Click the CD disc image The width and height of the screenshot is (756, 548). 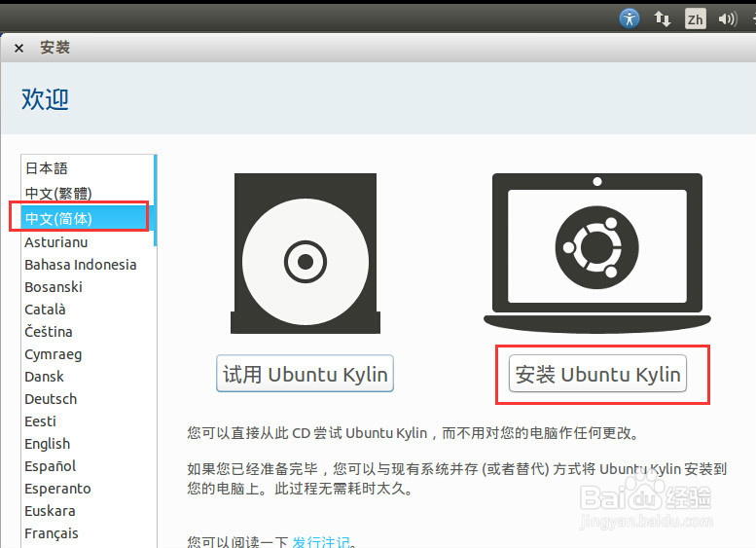coord(306,253)
